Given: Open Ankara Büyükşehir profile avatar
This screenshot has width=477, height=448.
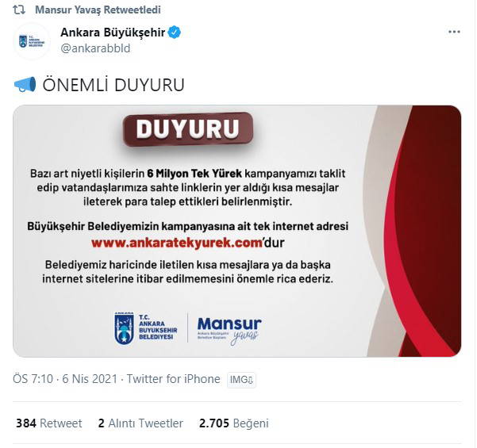Looking at the screenshot, I should [x=32, y=41].
